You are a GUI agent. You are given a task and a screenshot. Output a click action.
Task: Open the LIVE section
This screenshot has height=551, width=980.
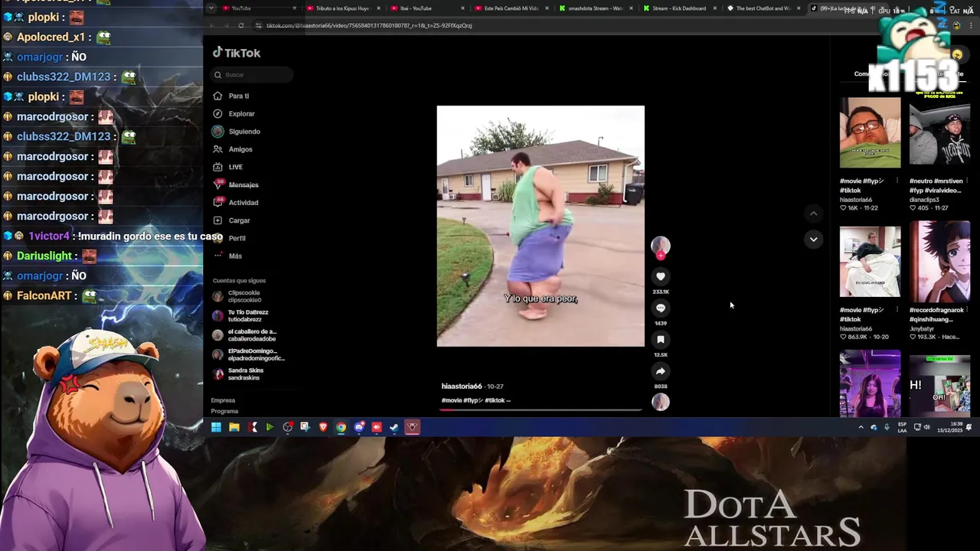227,167
